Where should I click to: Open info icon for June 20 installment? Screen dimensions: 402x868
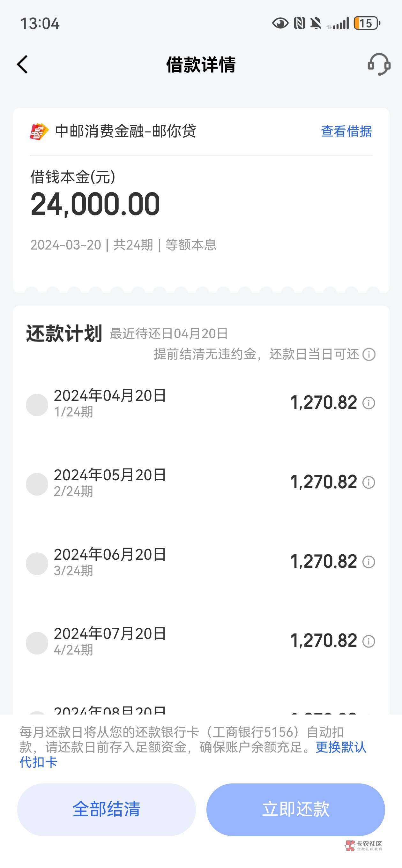(x=368, y=562)
